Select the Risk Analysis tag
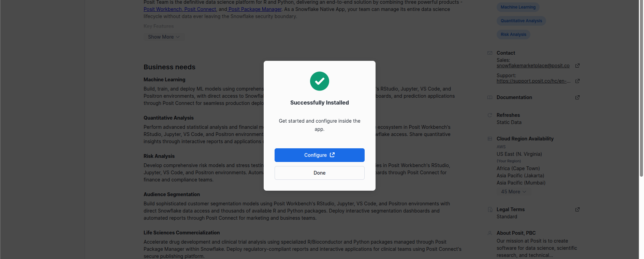The width and height of the screenshot is (644, 259). pyautogui.click(x=513, y=35)
